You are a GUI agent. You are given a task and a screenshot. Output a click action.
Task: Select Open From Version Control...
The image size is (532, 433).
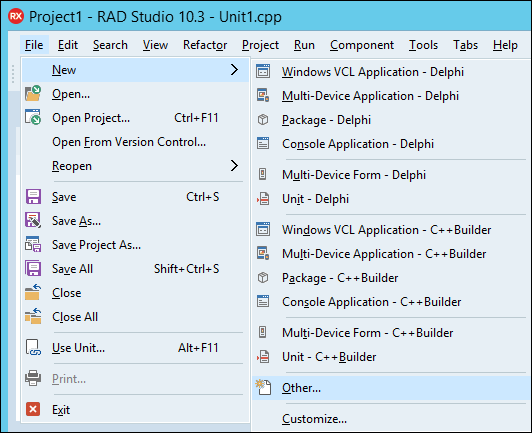click(x=129, y=142)
